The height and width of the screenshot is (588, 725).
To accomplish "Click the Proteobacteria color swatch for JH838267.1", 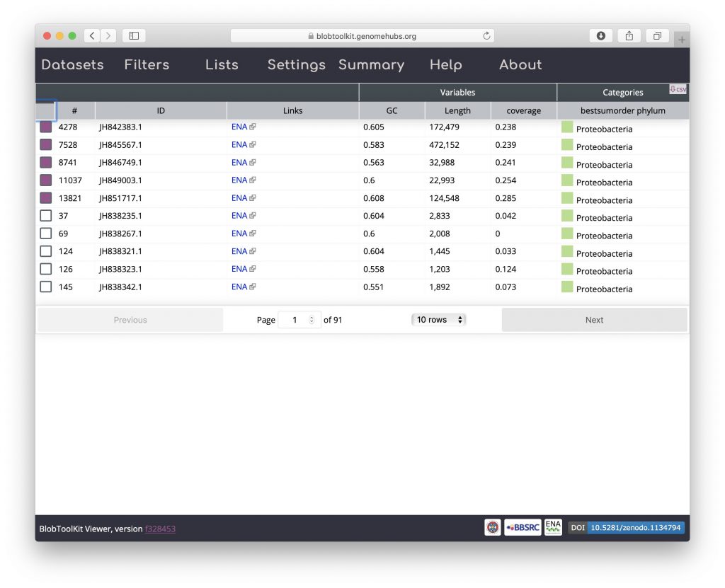I will [567, 234].
